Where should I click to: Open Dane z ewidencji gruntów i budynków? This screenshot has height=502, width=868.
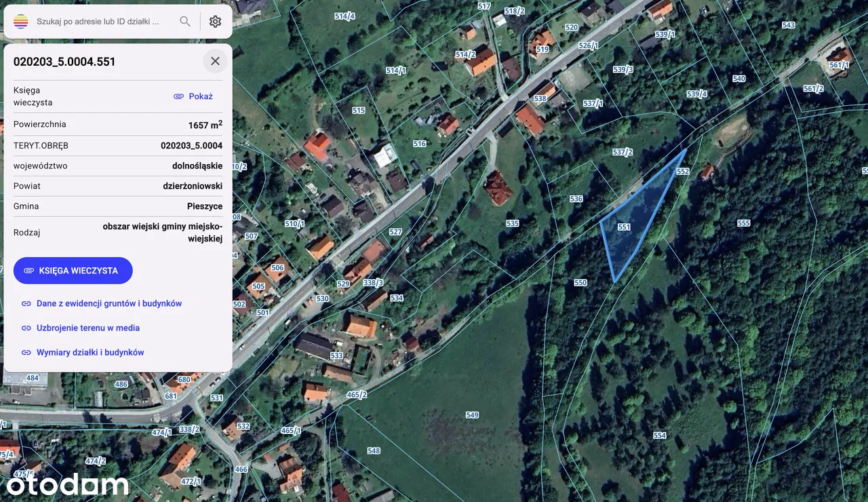click(108, 304)
